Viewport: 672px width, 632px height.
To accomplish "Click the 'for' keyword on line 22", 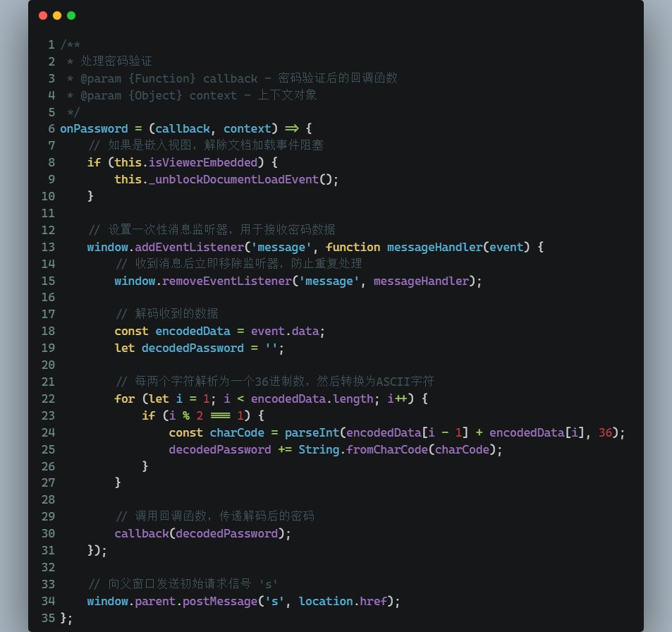I will (124, 399).
